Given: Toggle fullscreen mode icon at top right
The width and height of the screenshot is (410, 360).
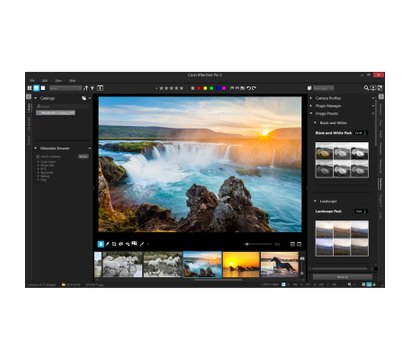Looking at the screenshot, I should pos(380,88).
